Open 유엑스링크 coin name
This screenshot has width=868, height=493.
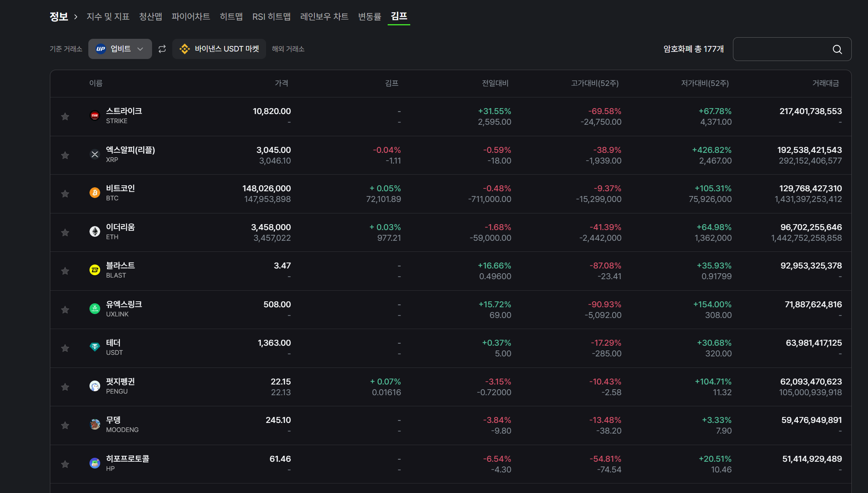click(x=124, y=305)
